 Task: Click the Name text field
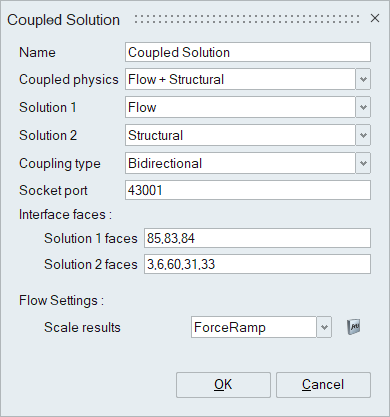click(248, 52)
